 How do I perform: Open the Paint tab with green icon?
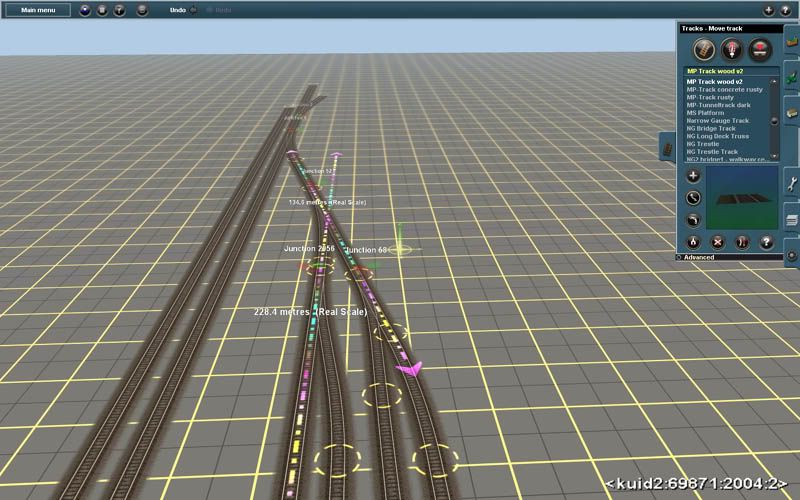coord(792,78)
